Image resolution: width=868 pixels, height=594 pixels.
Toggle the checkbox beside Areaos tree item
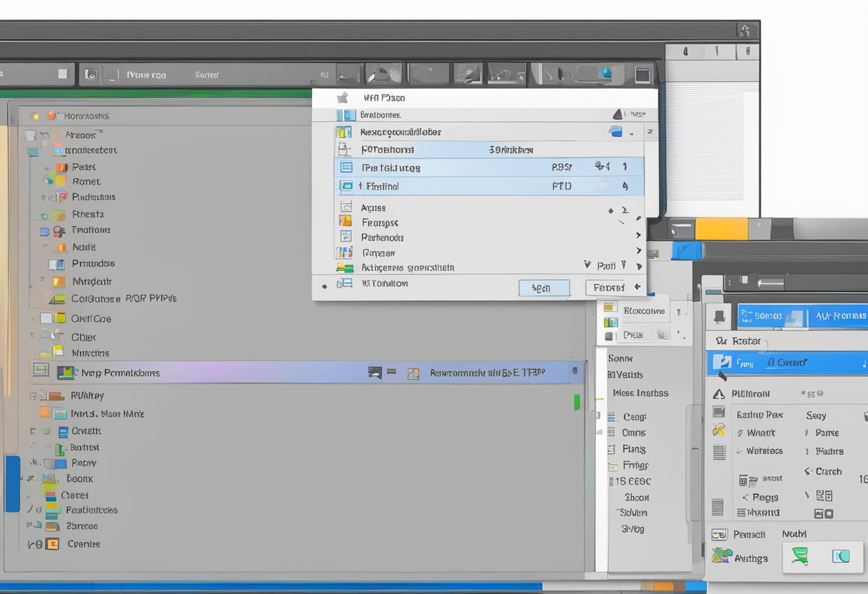point(30,134)
